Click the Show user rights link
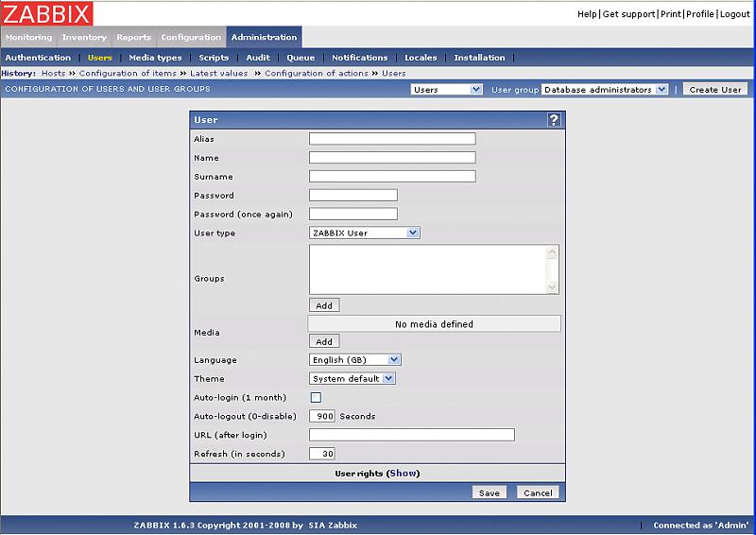The height and width of the screenshot is (535, 756). click(x=403, y=474)
